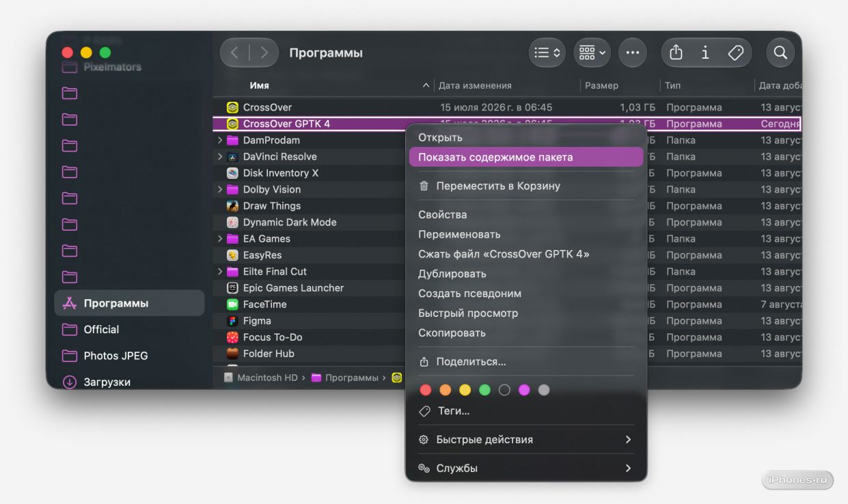Choose Создать псевдоним

pos(525,294)
